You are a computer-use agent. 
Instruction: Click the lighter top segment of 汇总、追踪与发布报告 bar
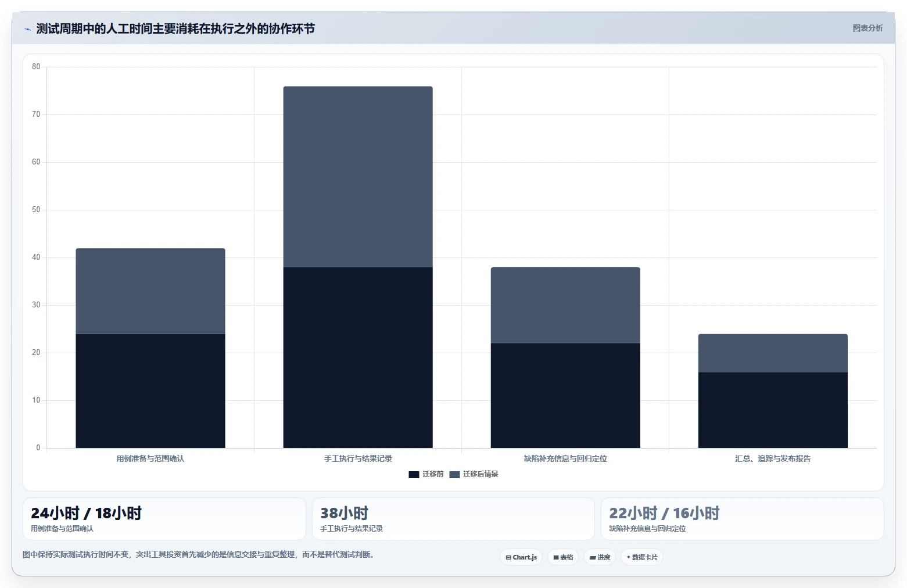(x=773, y=353)
